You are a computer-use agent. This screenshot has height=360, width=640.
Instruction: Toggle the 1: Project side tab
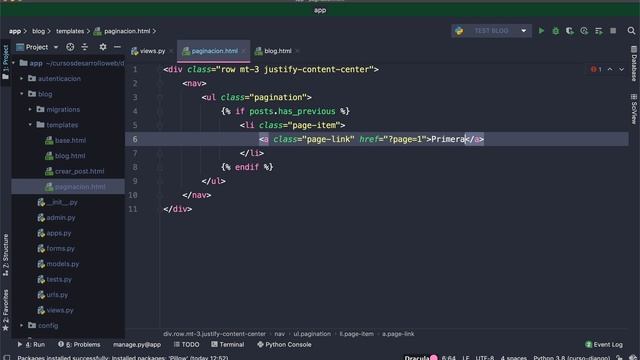5,62
